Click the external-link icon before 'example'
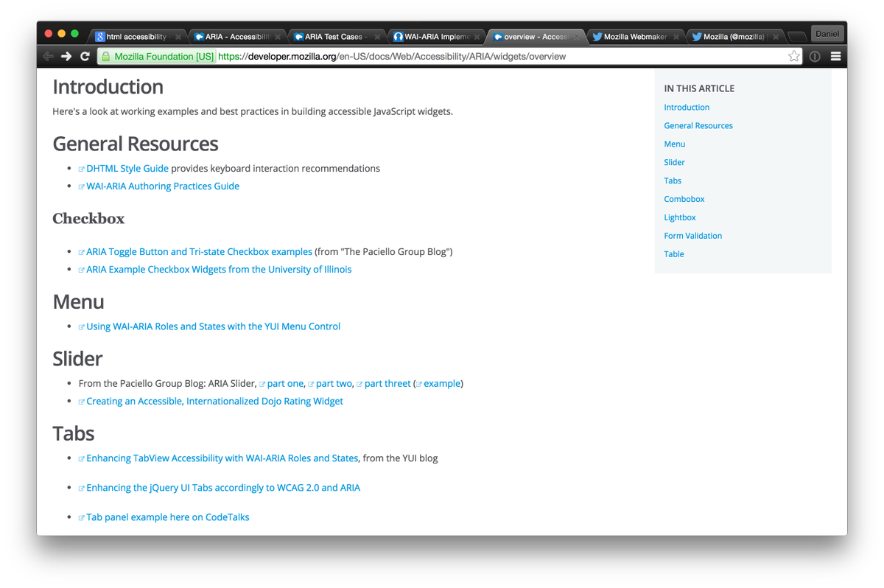This screenshot has width=884, height=588. tap(419, 384)
